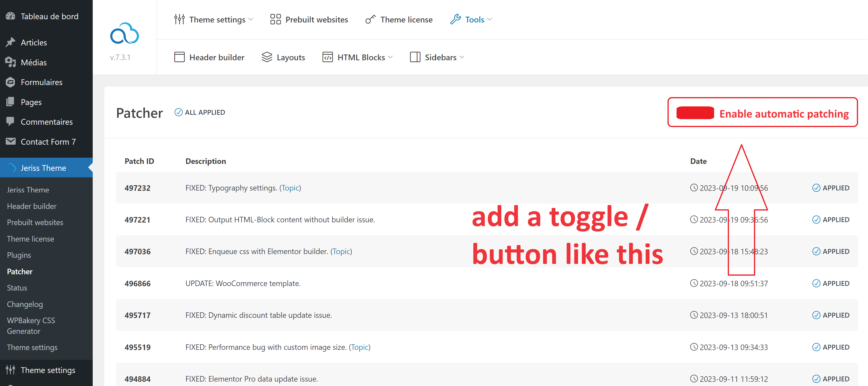Open the Médias menu
This screenshot has height=386, width=868.
click(46, 62)
